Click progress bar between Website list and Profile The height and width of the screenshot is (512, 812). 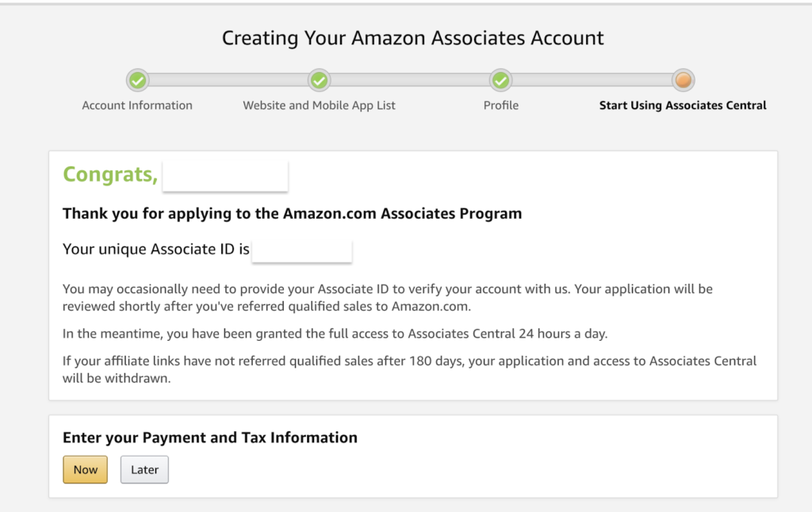[x=410, y=80]
